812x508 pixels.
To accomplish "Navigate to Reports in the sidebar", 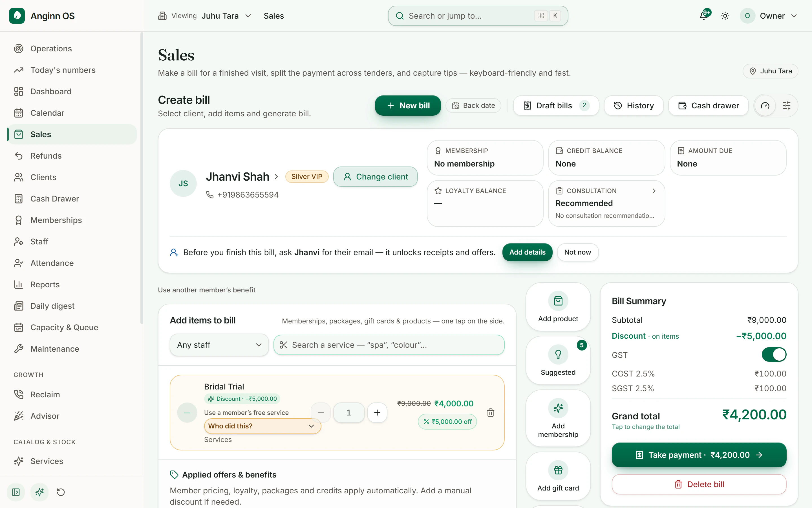I will [x=72, y=284].
